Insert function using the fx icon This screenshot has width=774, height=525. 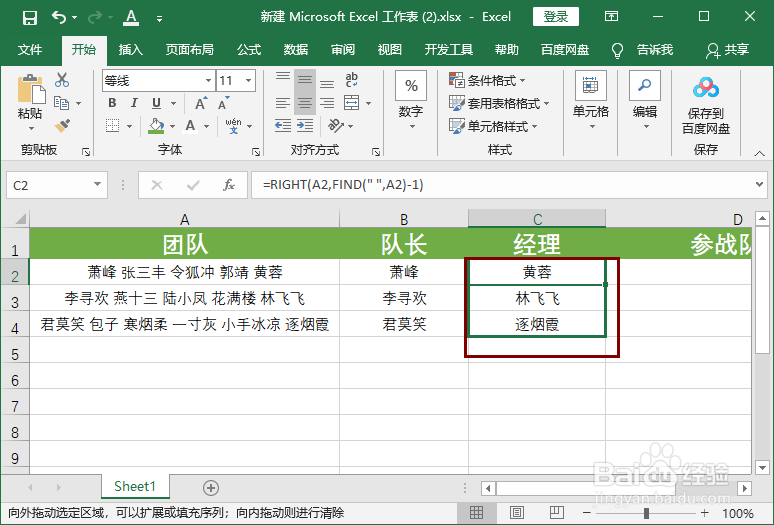coord(229,185)
